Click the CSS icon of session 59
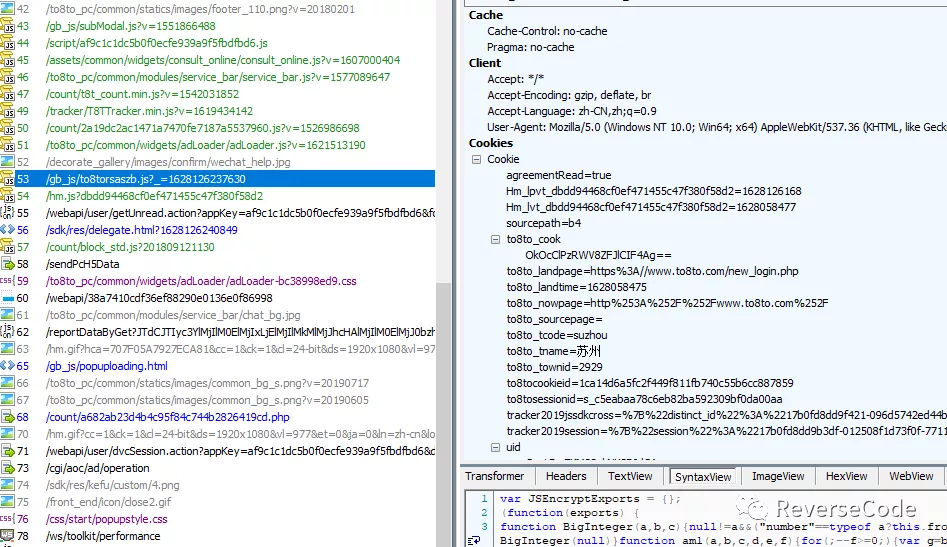Image resolution: width=947 pixels, height=547 pixels. [7, 281]
